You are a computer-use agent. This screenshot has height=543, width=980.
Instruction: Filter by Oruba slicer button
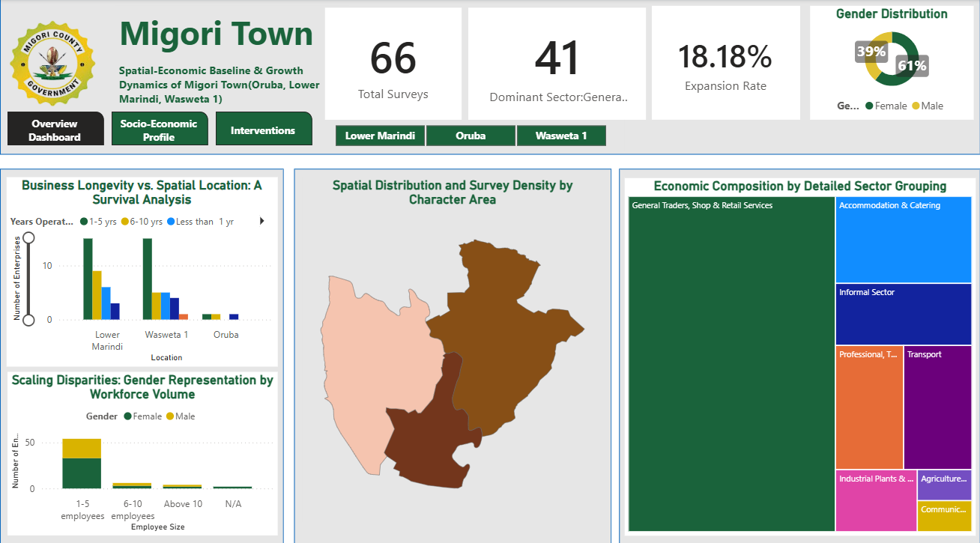coord(471,136)
